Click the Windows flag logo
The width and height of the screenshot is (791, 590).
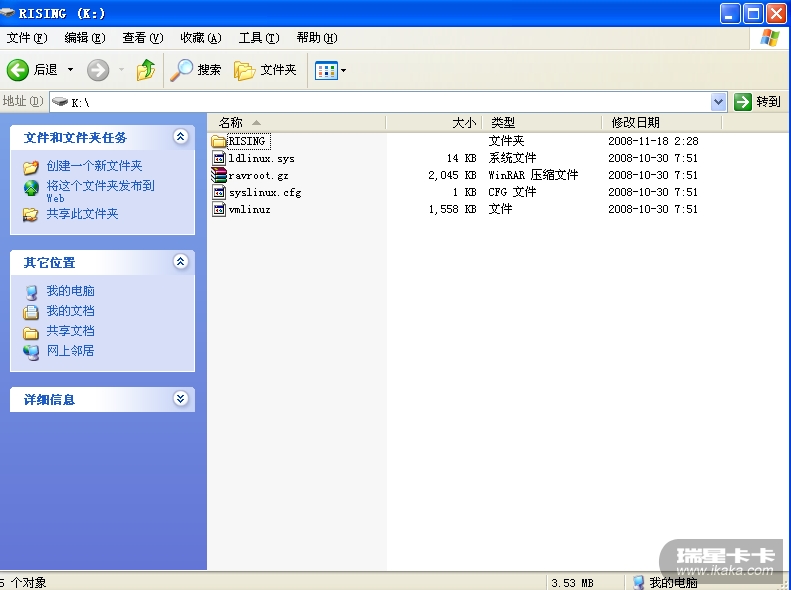coord(769,38)
